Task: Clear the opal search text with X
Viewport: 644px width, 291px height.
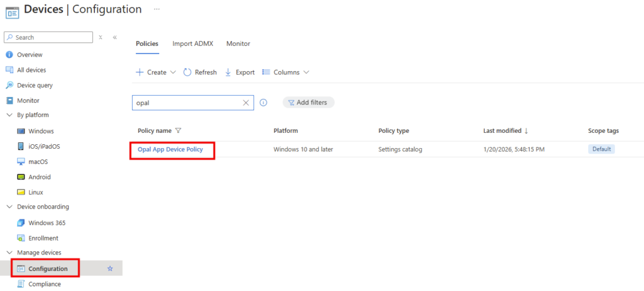Action: point(246,103)
